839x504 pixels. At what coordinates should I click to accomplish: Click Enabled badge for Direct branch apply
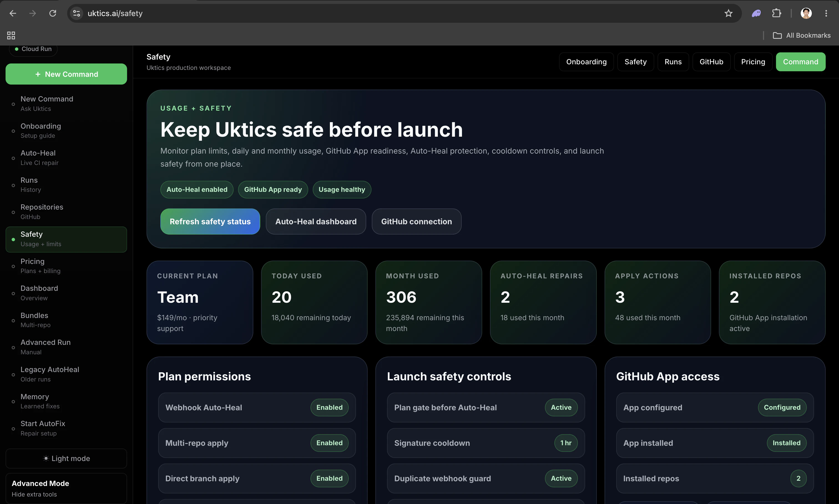tap(329, 478)
